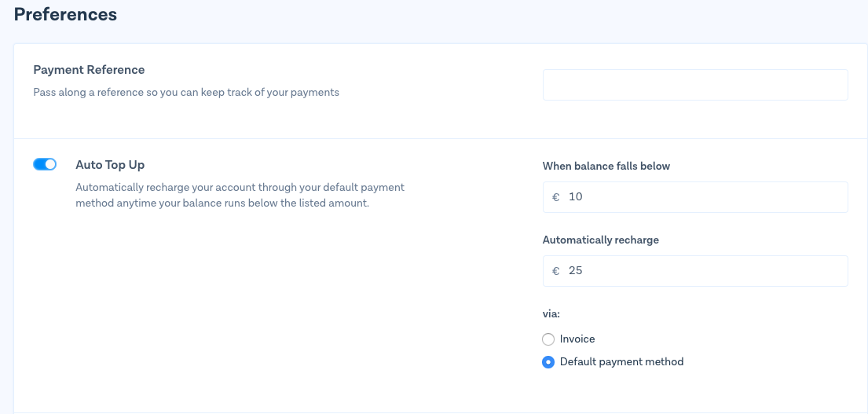Focus the empty Payment Reference text box
Image resolution: width=868 pixels, height=414 pixels.
[x=694, y=85]
